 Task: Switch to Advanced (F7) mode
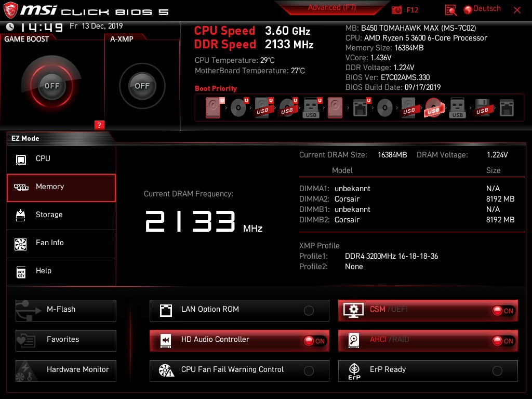coord(332,7)
